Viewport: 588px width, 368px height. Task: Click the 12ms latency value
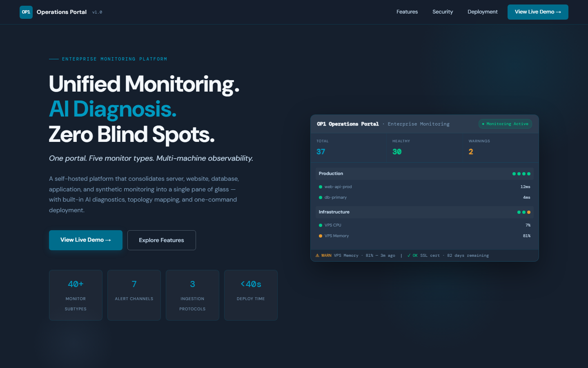pos(526,187)
